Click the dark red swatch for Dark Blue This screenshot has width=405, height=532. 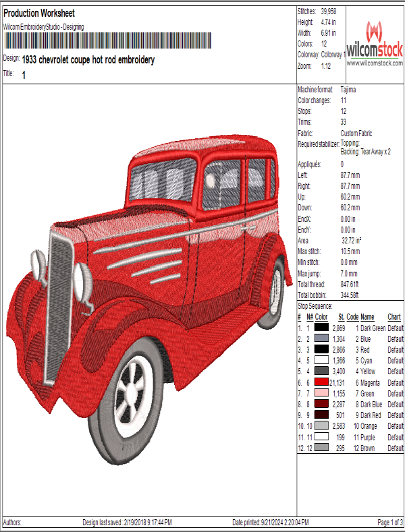pyautogui.click(x=321, y=404)
